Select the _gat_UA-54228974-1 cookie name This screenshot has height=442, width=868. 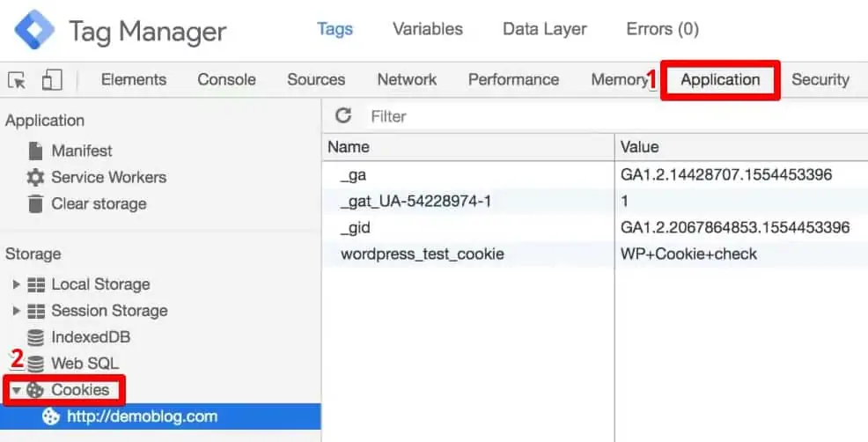coord(416,202)
